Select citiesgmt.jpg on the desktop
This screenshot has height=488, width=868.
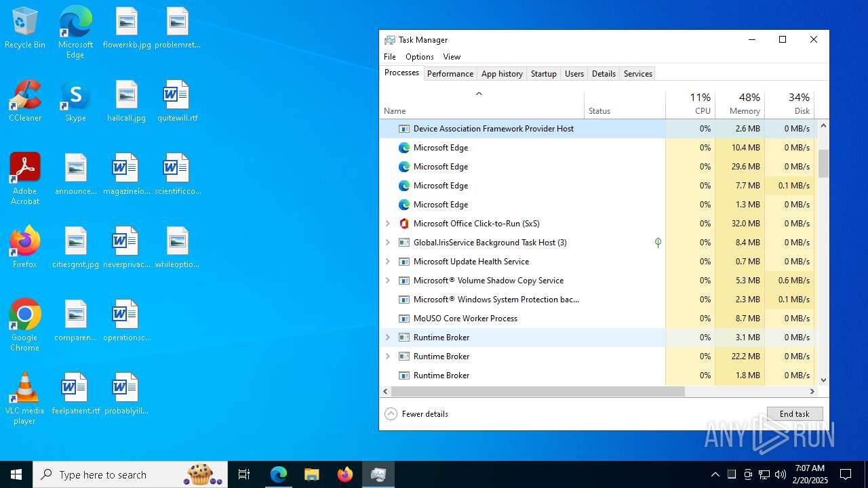76,247
